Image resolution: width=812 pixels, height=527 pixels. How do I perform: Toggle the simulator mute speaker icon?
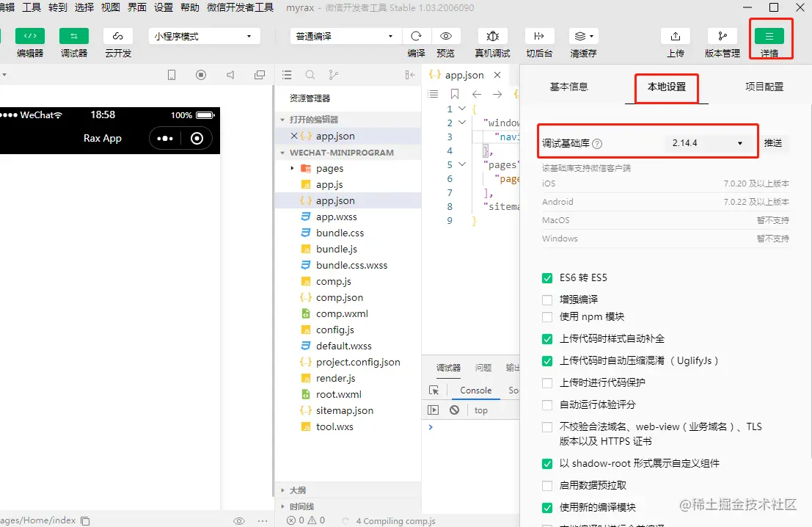click(x=230, y=75)
